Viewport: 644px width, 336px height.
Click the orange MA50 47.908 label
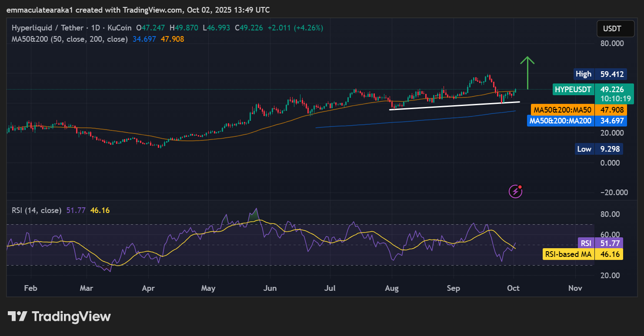tap(562, 110)
